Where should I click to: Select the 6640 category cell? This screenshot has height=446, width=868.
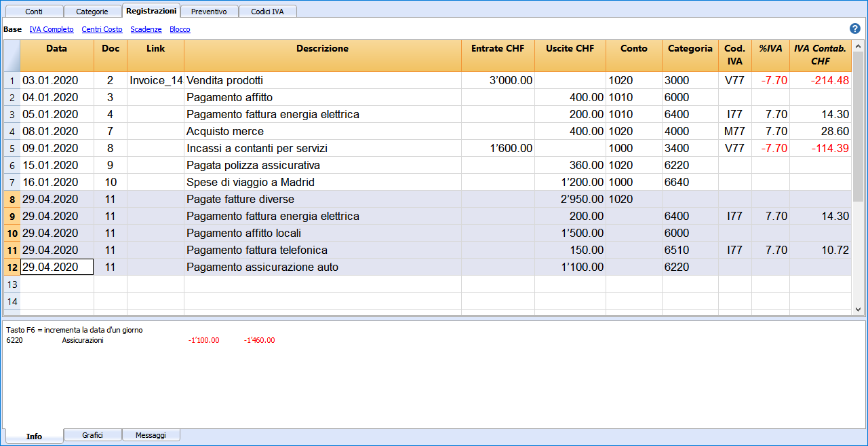tap(690, 182)
